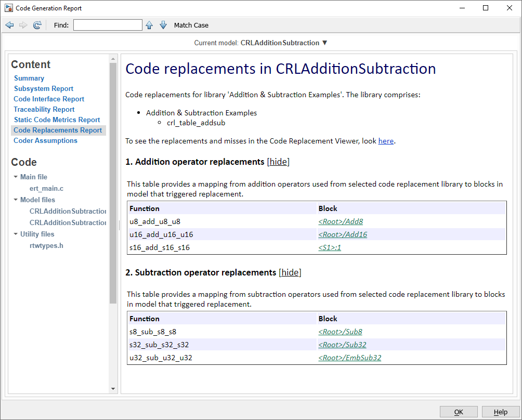Collapse the Main file tree section
522x420 pixels.
pos(15,176)
